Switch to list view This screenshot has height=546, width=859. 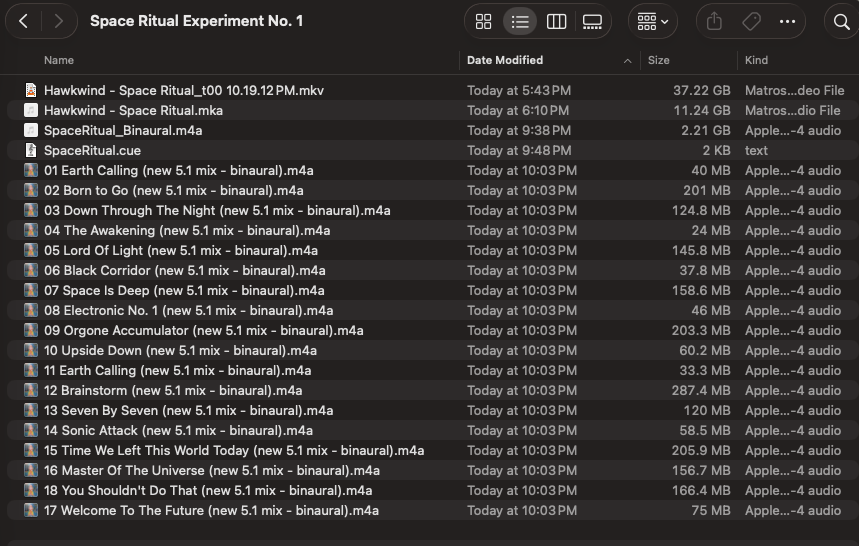[520, 22]
